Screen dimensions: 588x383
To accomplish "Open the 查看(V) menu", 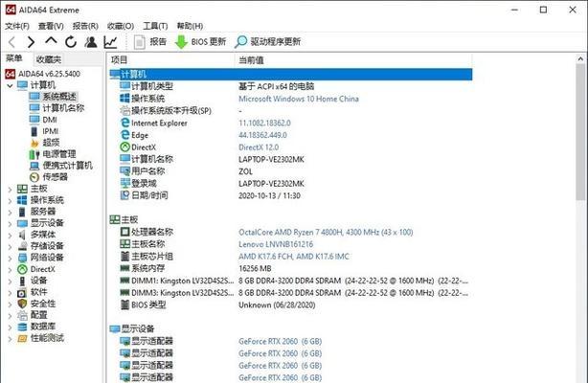I will tap(51, 26).
